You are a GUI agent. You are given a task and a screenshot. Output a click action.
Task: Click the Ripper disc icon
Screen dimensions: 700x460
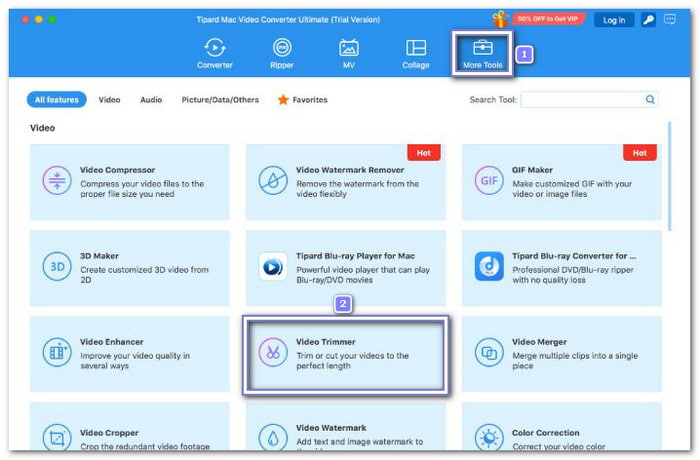coord(282,47)
